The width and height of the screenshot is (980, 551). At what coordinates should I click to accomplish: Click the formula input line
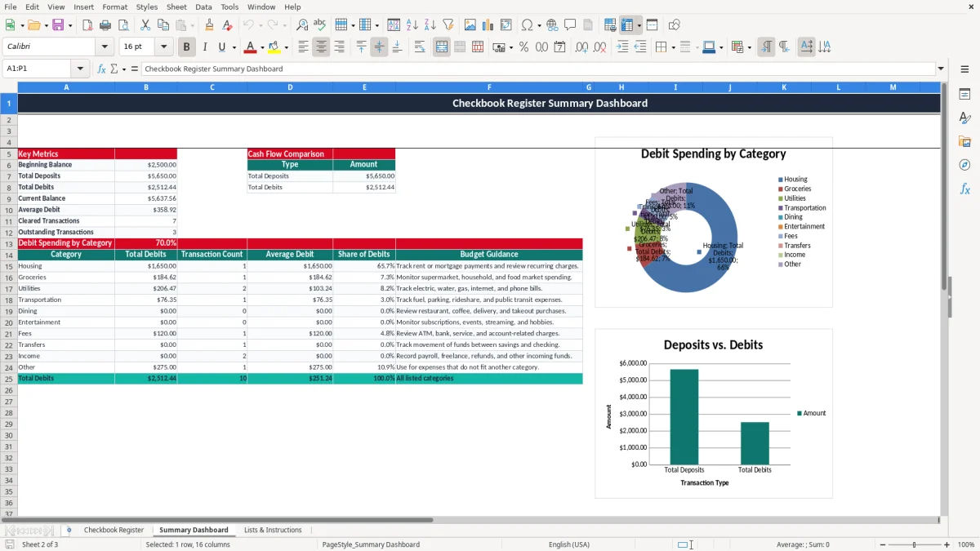pyautogui.click(x=537, y=69)
